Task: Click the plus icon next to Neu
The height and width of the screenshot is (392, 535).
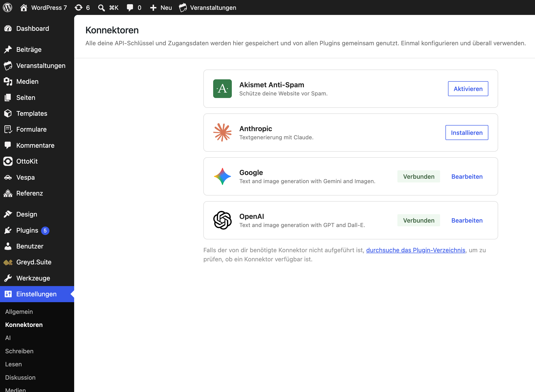Action: click(x=153, y=8)
